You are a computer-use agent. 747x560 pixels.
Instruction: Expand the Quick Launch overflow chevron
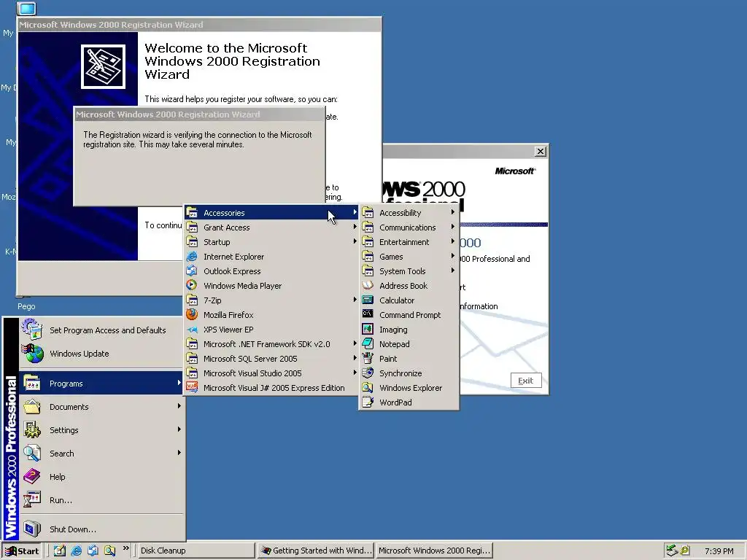[x=125, y=548]
